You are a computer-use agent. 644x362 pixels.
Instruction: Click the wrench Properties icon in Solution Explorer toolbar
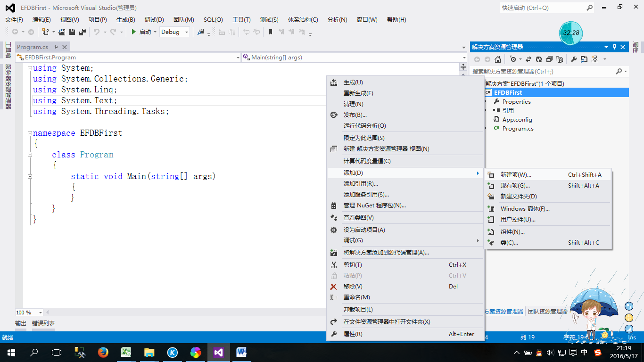coord(574,59)
